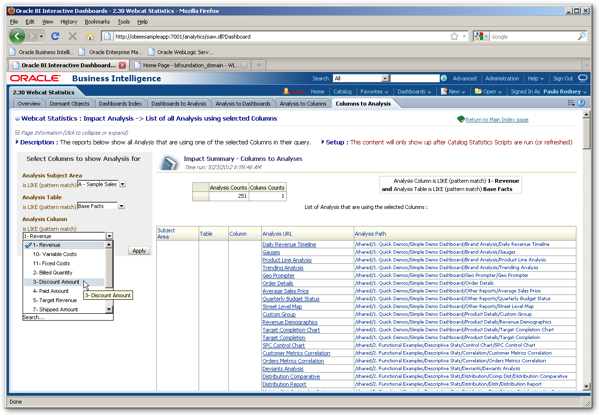Click the Alerts bell icon
The width and height of the screenshot is (600, 416).
[286, 91]
